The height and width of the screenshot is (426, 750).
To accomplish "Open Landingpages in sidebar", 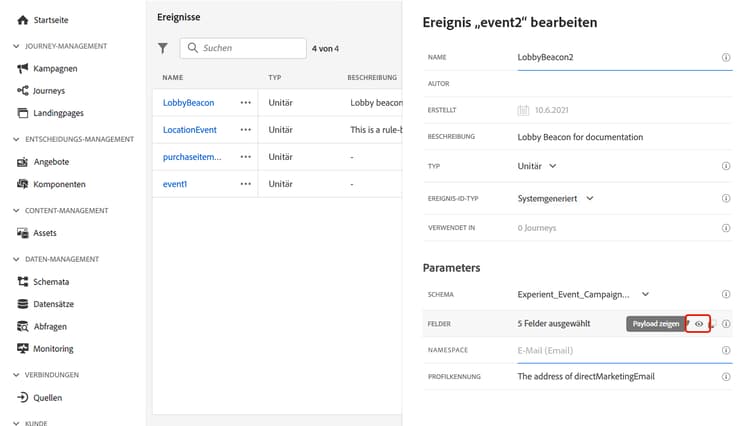I will pos(58,113).
